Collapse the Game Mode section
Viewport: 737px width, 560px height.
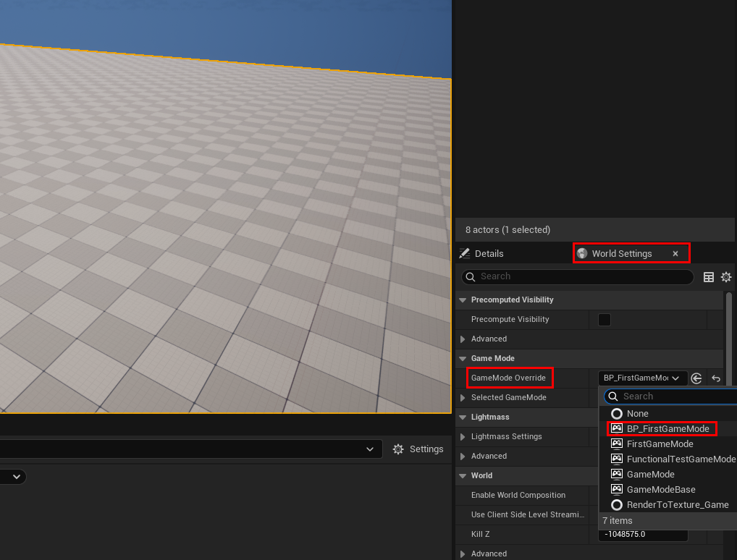click(463, 358)
